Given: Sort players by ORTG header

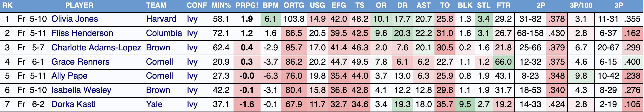Looking at the screenshot, I should pyautogui.click(x=294, y=6).
